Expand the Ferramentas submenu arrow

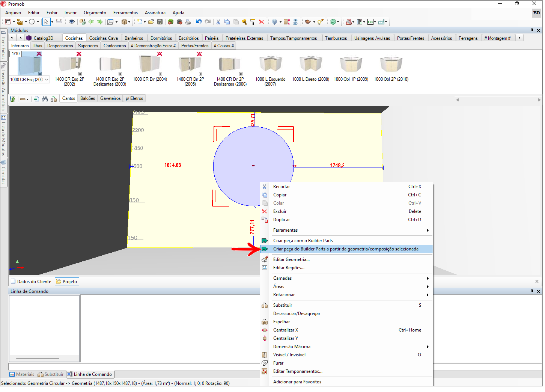[x=428, y=231]
